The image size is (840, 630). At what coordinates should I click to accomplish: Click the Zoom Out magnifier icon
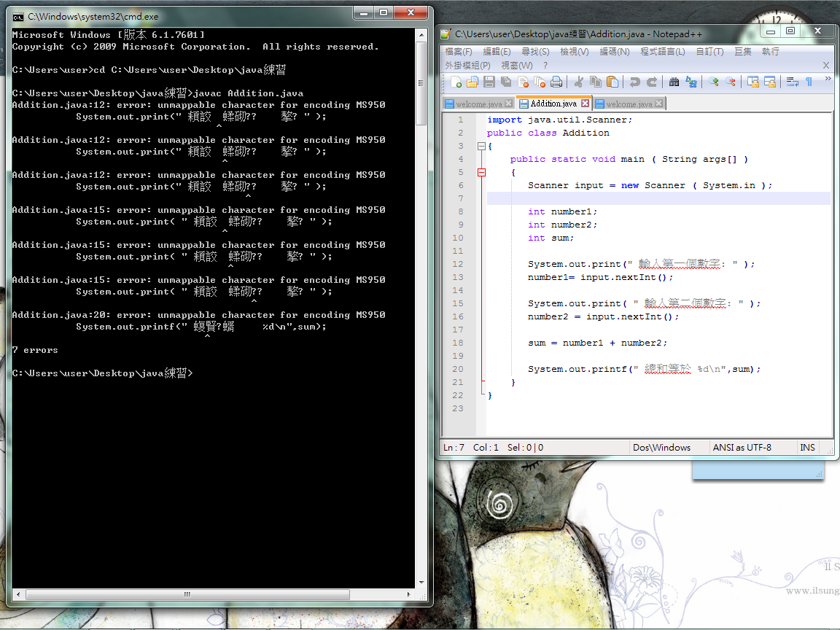click(730, 82)
